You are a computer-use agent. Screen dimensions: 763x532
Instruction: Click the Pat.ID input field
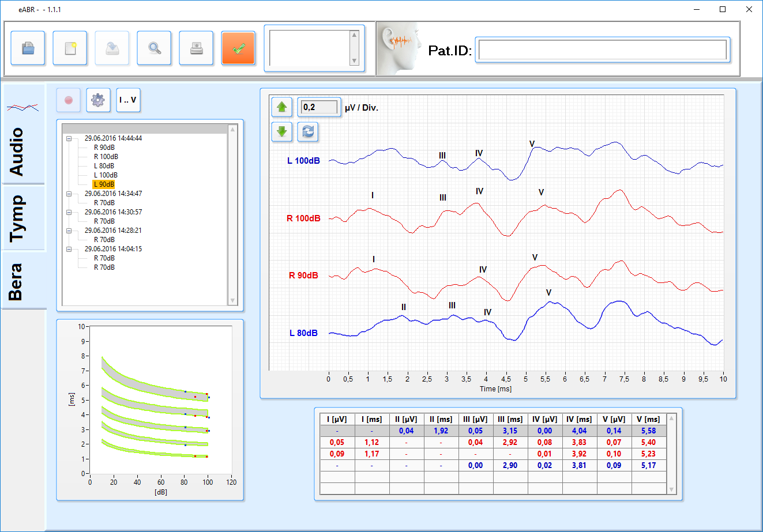603,50
